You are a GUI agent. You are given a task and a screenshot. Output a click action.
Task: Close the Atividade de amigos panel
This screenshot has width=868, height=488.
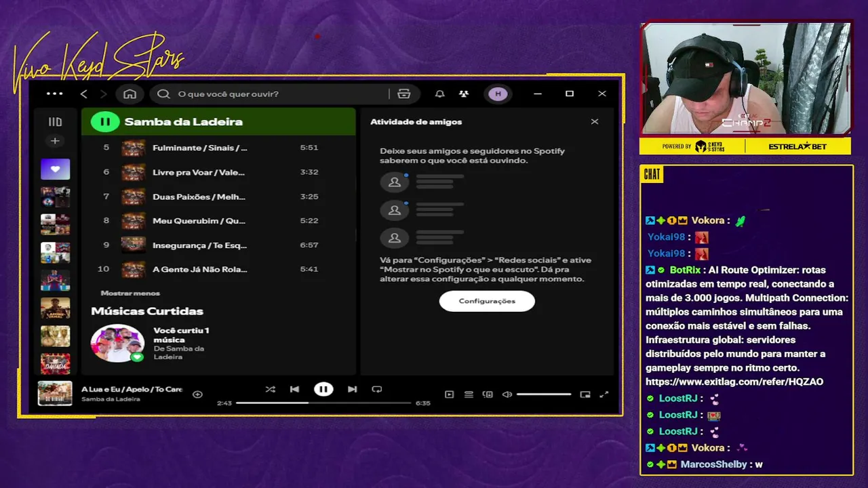click(x=595, y=122)
